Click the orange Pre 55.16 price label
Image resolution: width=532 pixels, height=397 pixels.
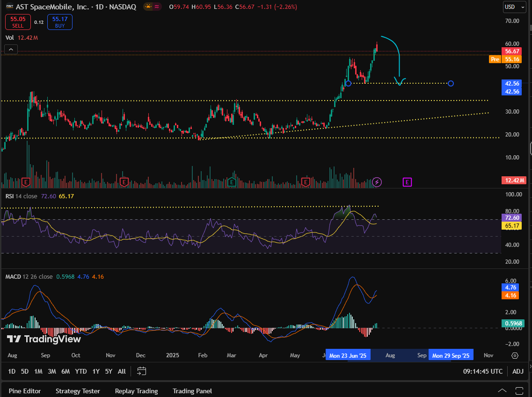[505, 59]
